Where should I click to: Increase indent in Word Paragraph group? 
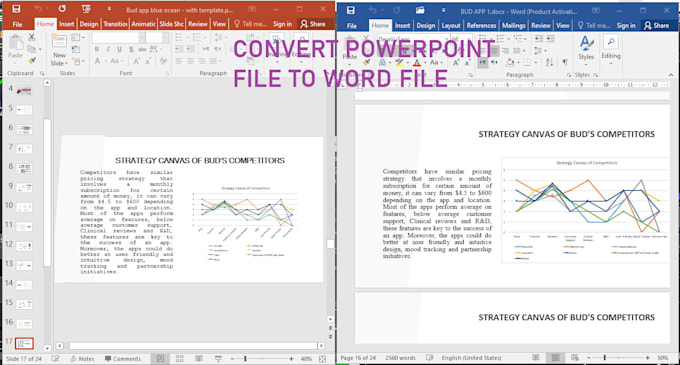pos(550,39)
